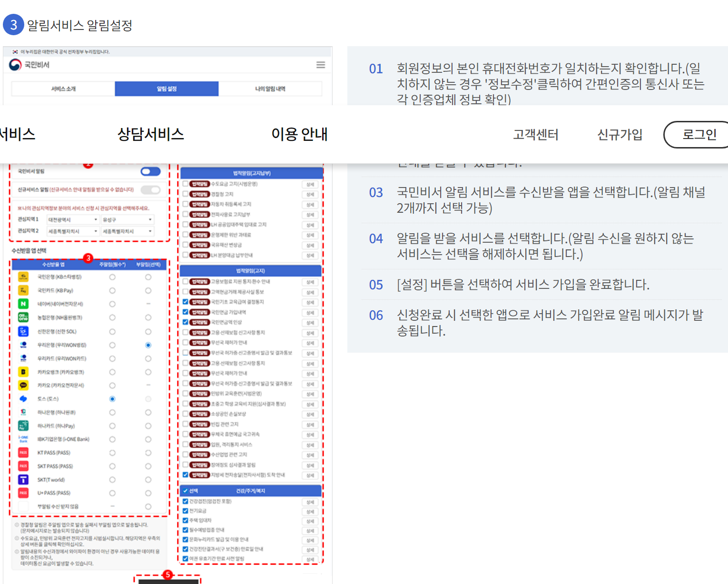
Task: Select the 나의 알림 내역 tab
Action: (x=270, y=89)
